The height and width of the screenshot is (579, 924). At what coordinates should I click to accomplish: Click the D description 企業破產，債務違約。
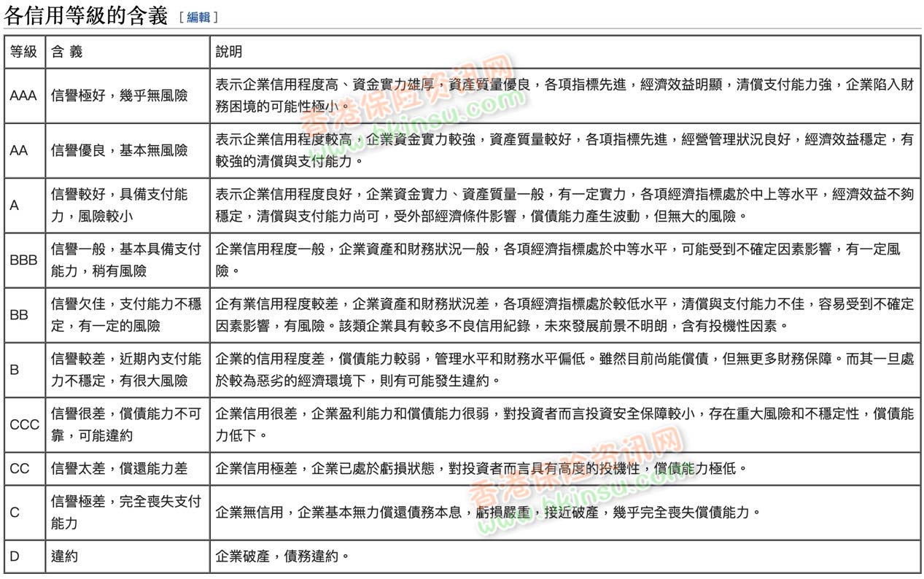coord(564,556)
